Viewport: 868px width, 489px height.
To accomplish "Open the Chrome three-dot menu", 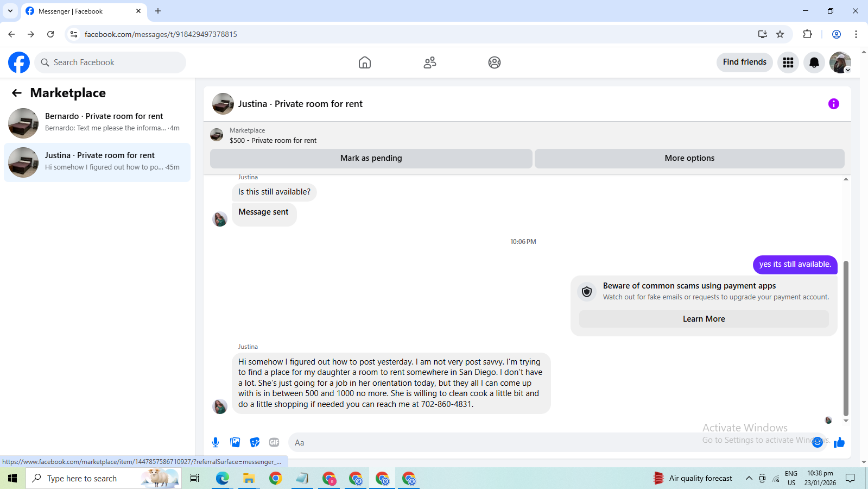I will (x=856, y=34).
